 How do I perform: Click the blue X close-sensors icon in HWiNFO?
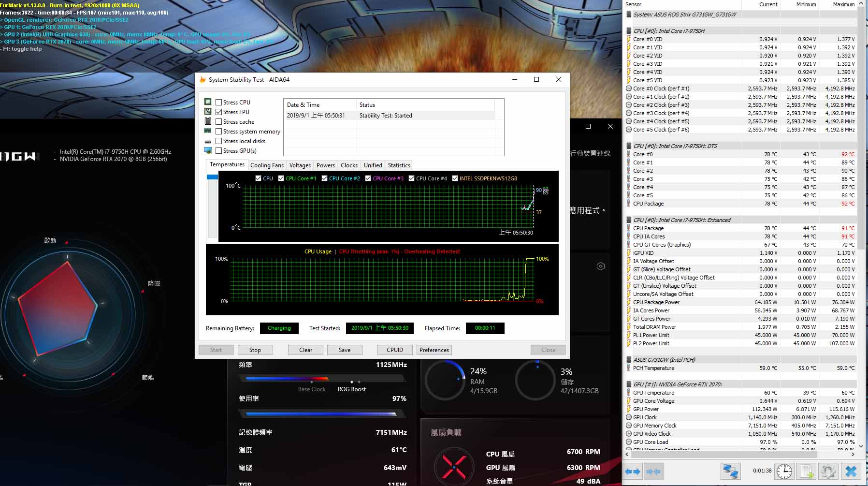click(851, 471)
